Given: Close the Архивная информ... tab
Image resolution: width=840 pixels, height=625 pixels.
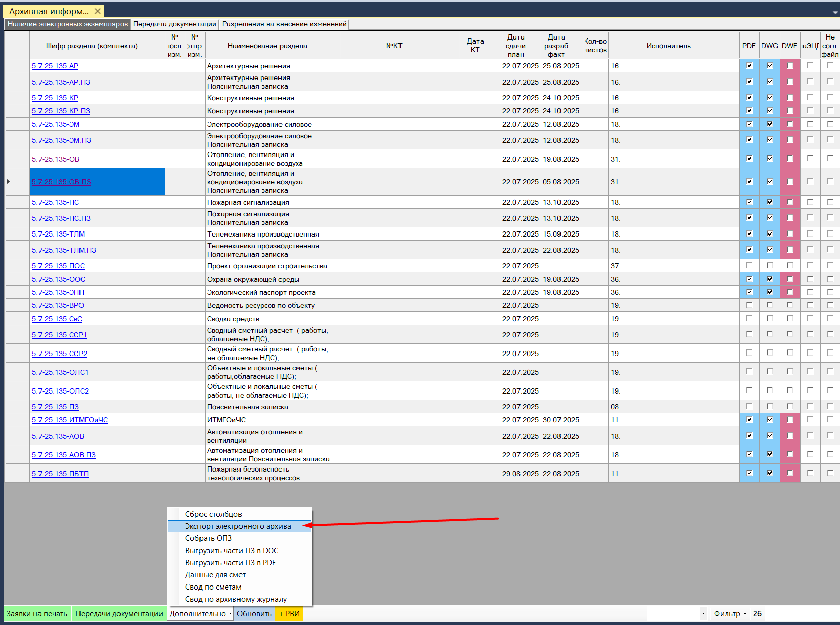Looking at the screenshot, I should pyautogui.click(x=98, y=11).
